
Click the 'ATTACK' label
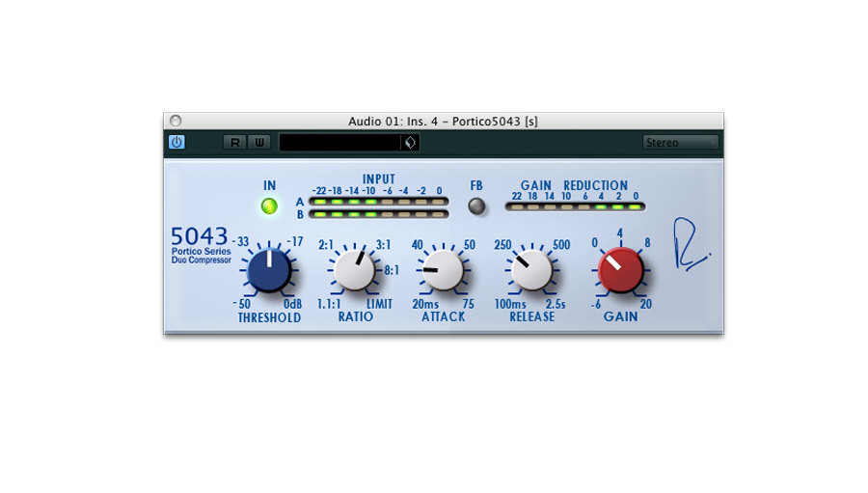pyautogui.click(x=444, y=316)
